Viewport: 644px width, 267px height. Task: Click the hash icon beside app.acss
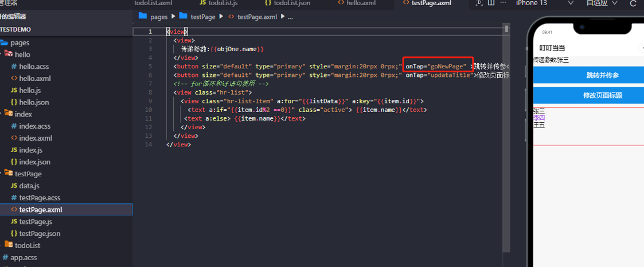pyautogui.click(x=5, y=257)
